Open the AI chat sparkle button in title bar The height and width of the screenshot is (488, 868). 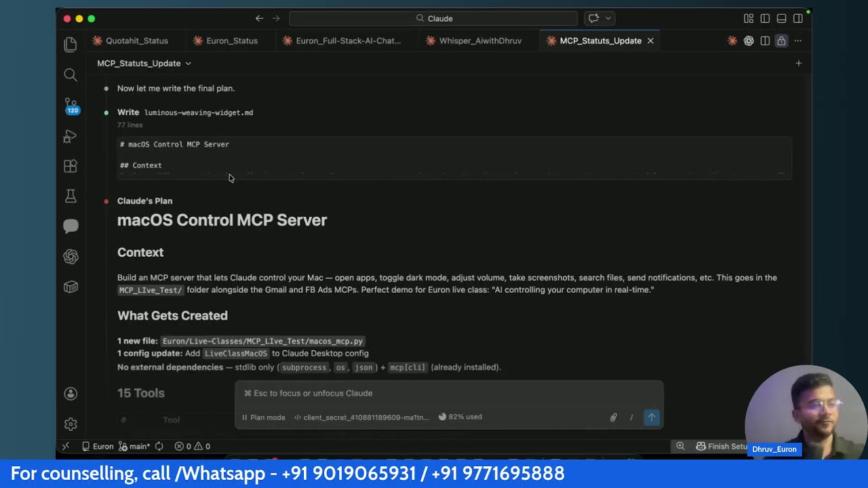(594, 18)
